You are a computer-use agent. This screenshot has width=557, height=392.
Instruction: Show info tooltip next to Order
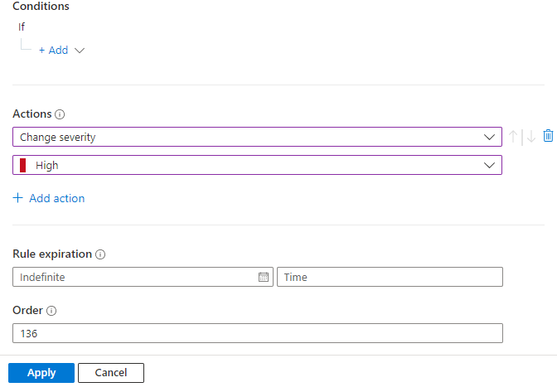pyautogui.click(x=51, y=311)
